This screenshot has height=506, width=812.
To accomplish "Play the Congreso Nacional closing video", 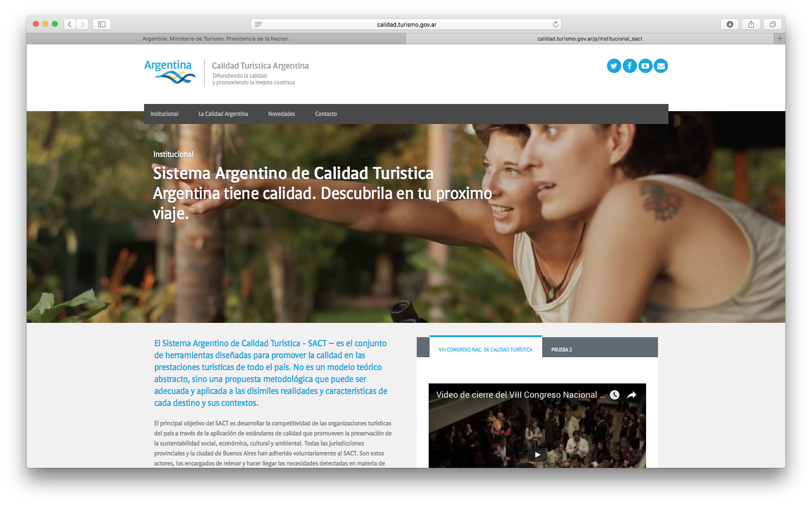I will tap(537, 454).
